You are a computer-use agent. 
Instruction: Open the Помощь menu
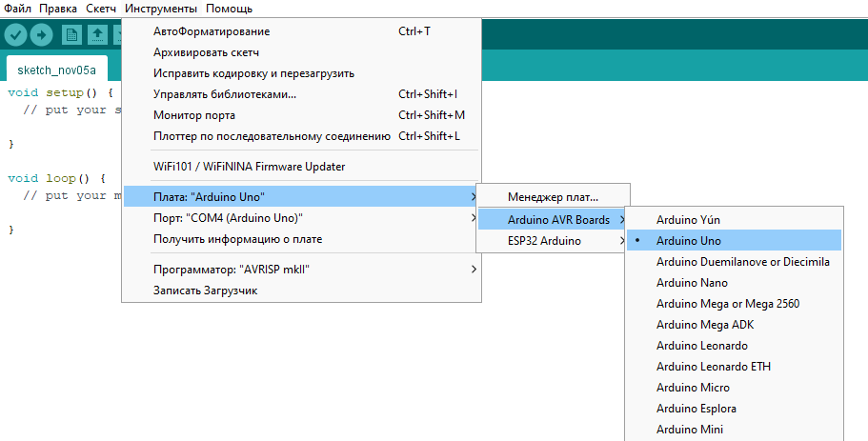[229, 9]
